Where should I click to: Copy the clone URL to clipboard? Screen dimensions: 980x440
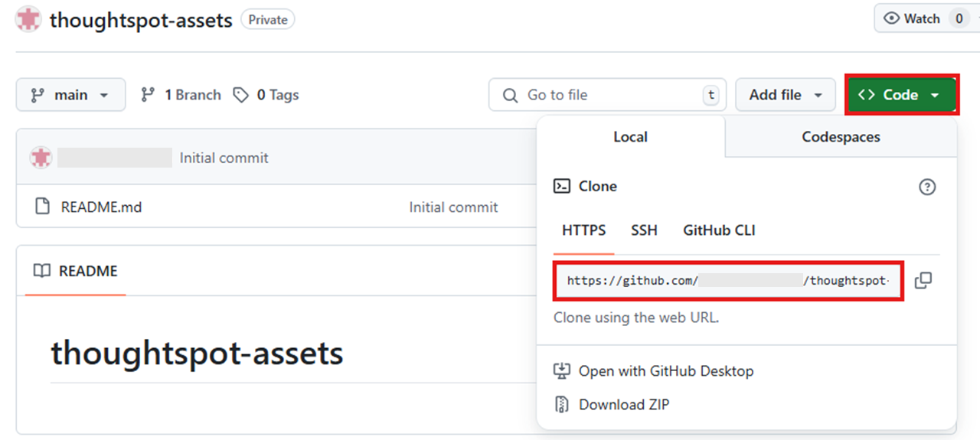click(x=923, y=281)
